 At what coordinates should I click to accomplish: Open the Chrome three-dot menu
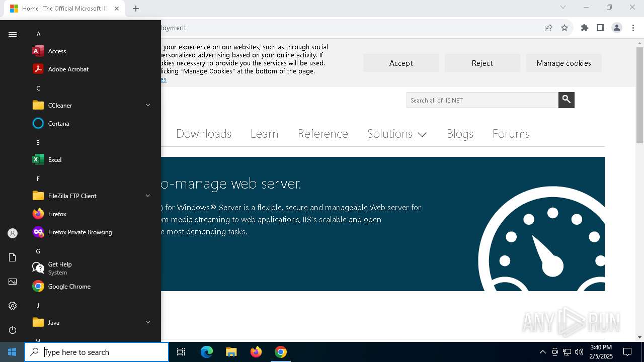point(633,28)
